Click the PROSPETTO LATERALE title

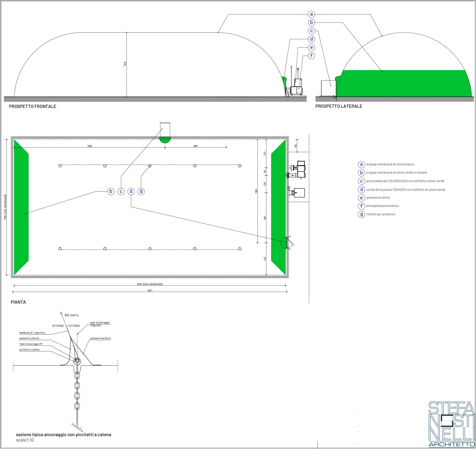[x=339, y=106]
